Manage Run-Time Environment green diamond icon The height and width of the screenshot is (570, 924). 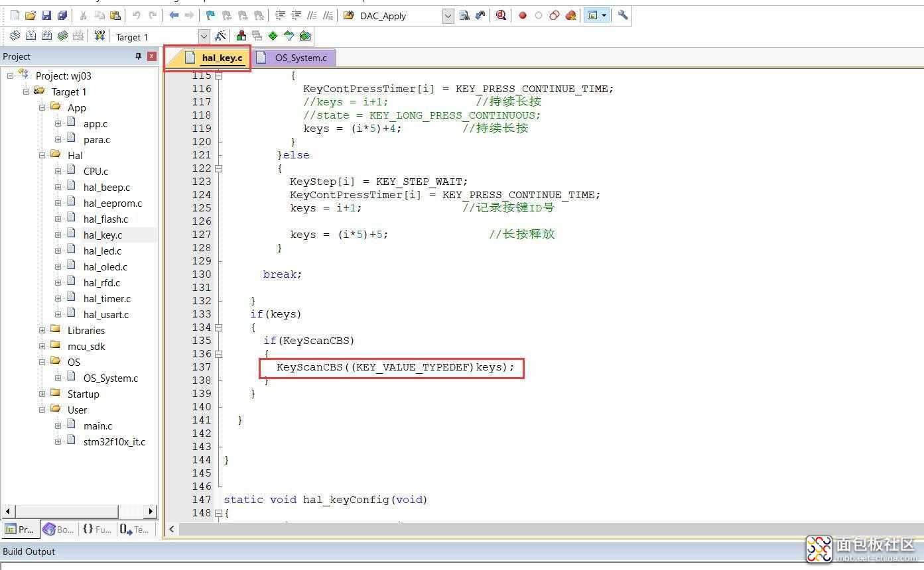click(273, 36)
